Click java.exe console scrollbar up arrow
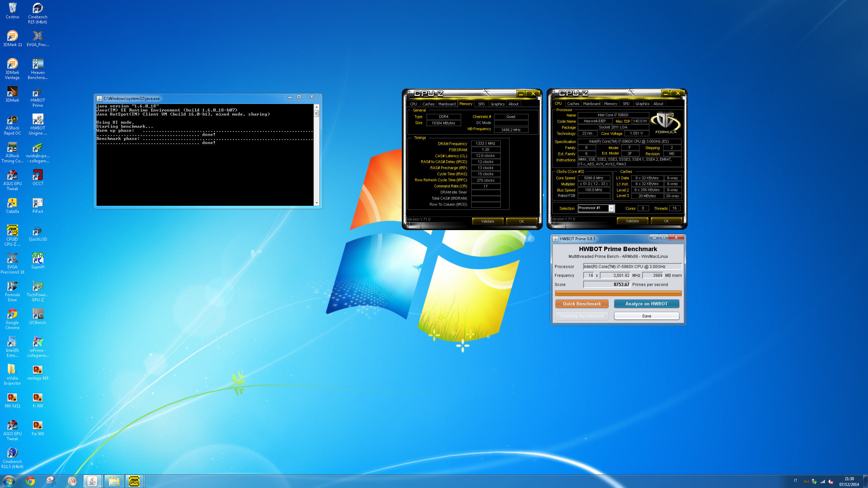Screen dimensions: 868x488 coord(317,107)
